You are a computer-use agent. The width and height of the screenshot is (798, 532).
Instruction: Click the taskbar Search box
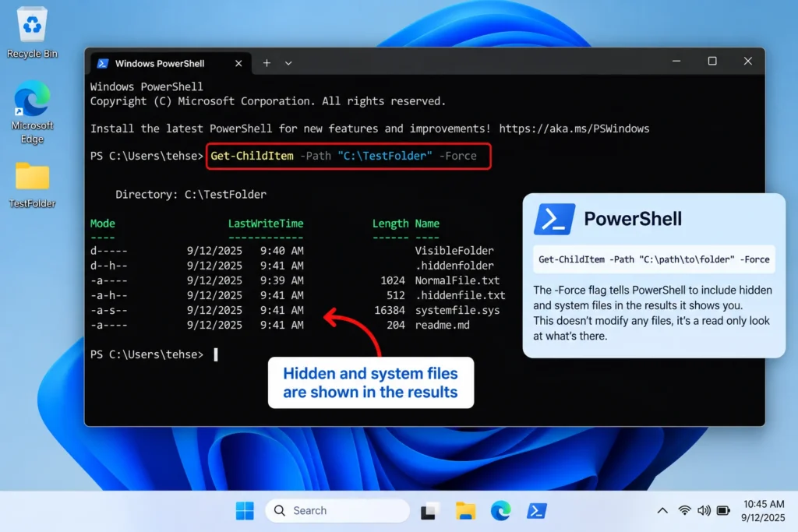337,511
